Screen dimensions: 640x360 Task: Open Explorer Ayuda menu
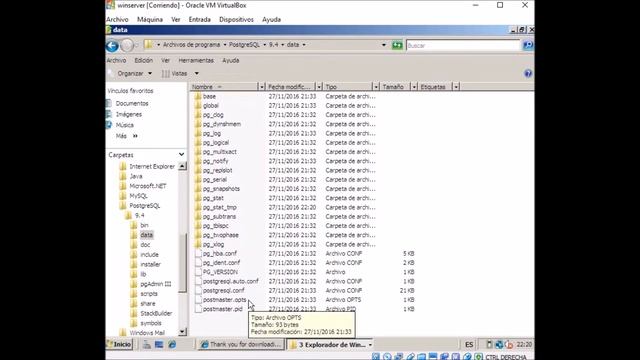[231, 60]
